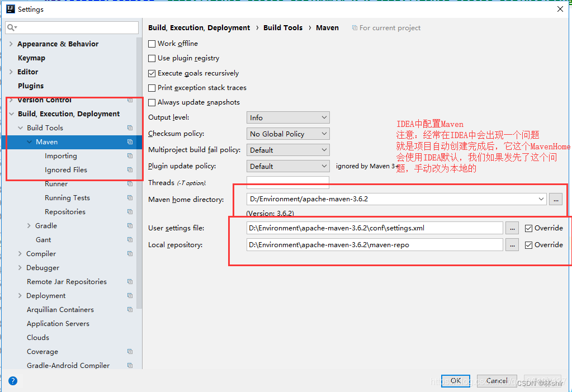
Task: Browse for Local repository folder
Action: (x=512, y=245)
